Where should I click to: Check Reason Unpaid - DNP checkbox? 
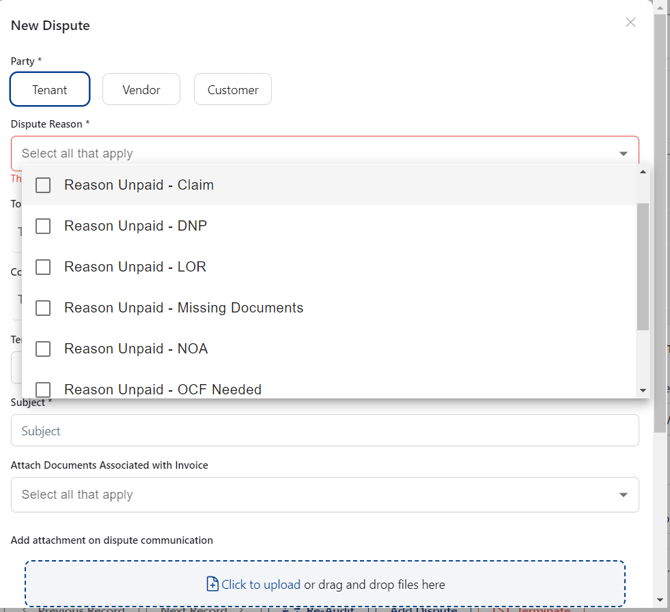[x=43, y=226]
